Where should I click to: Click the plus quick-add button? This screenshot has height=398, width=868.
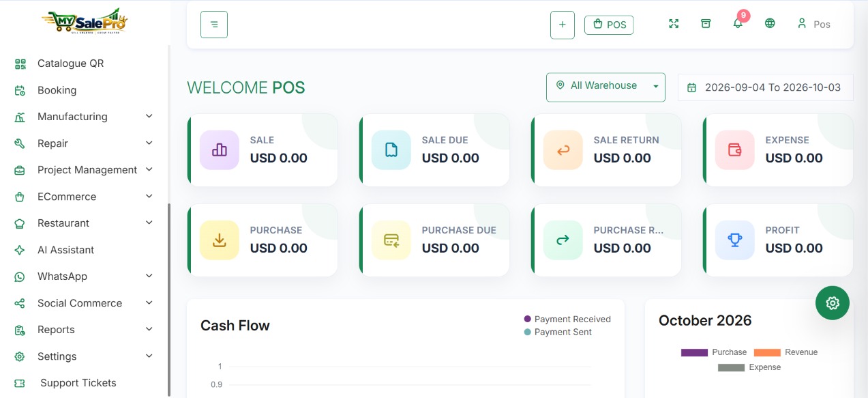[563, 25]
